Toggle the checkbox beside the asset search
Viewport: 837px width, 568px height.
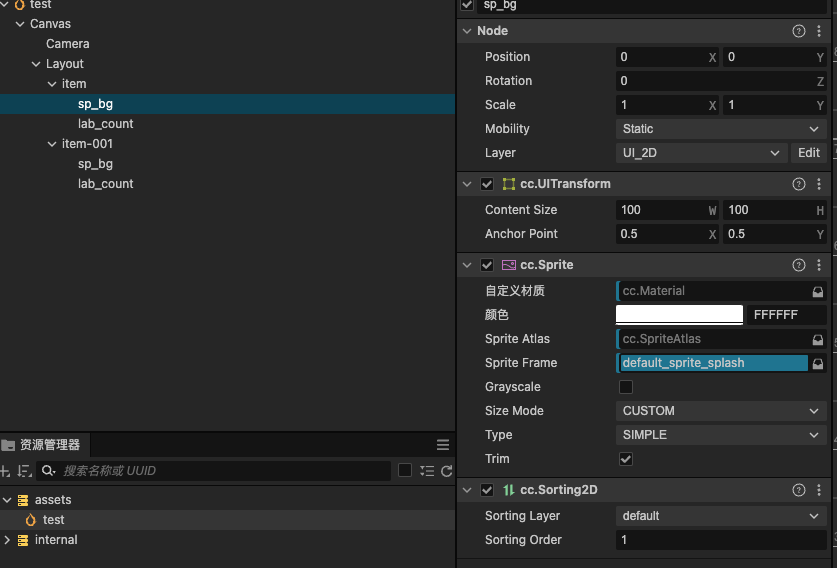pos(405,470)
